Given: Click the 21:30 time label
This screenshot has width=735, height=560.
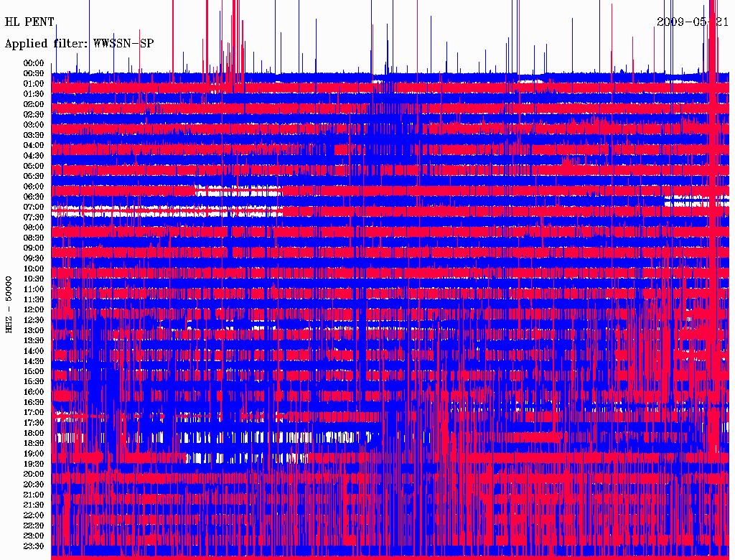Looking at the screenshot, I should point(34,505).
